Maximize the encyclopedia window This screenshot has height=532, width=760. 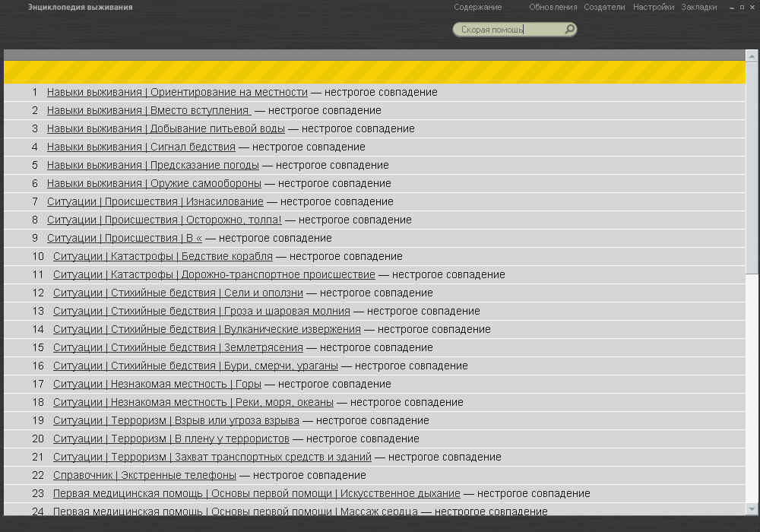point(742,7)
